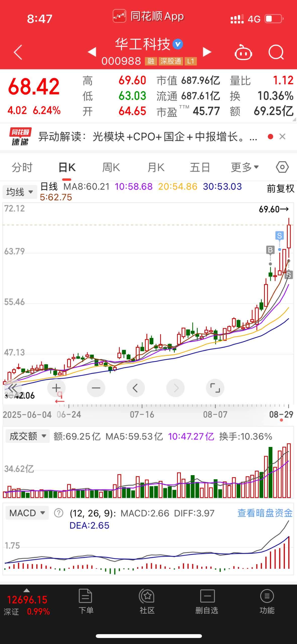Tap the 华工科技 stock name

[x=143, y=44]
